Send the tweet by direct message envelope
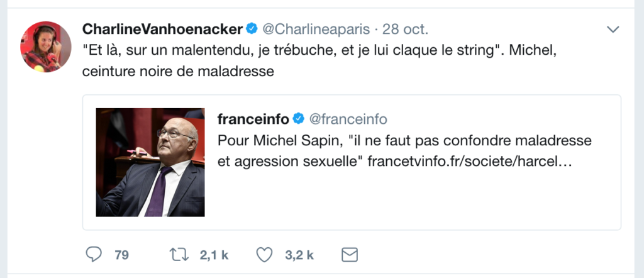The height and width of the screenshot is (278, 644). 349,255
